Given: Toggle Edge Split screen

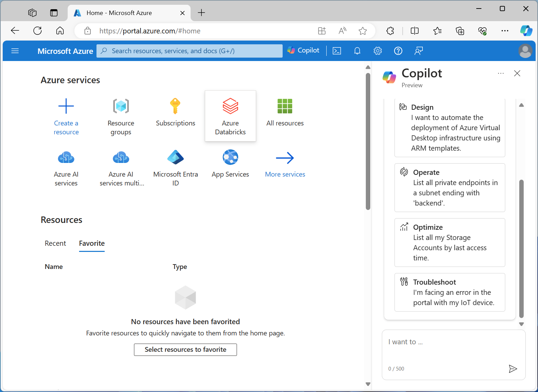Looking at the screenshot, I should [415, 31].
